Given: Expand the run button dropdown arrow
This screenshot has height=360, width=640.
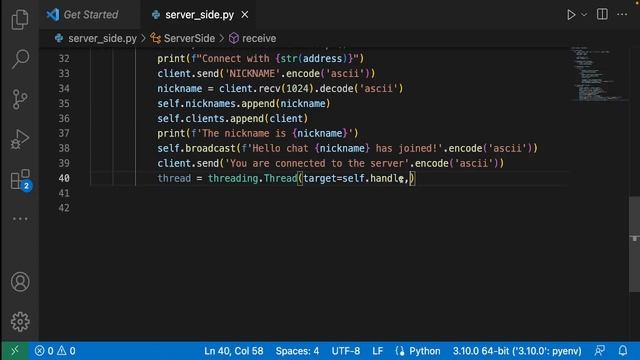Looking at the screenshot, I should (x=584, y=15).
